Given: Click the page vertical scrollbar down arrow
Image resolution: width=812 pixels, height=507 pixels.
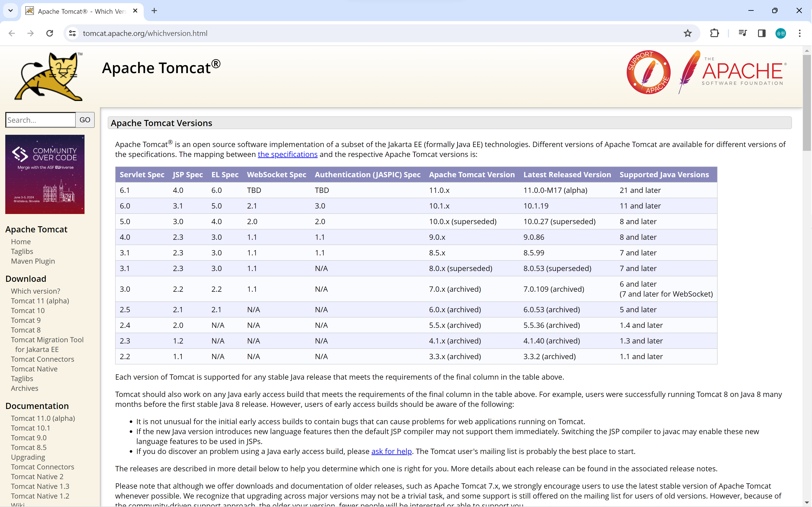Looking at the screenshot, I should click(x=807, y=503).
